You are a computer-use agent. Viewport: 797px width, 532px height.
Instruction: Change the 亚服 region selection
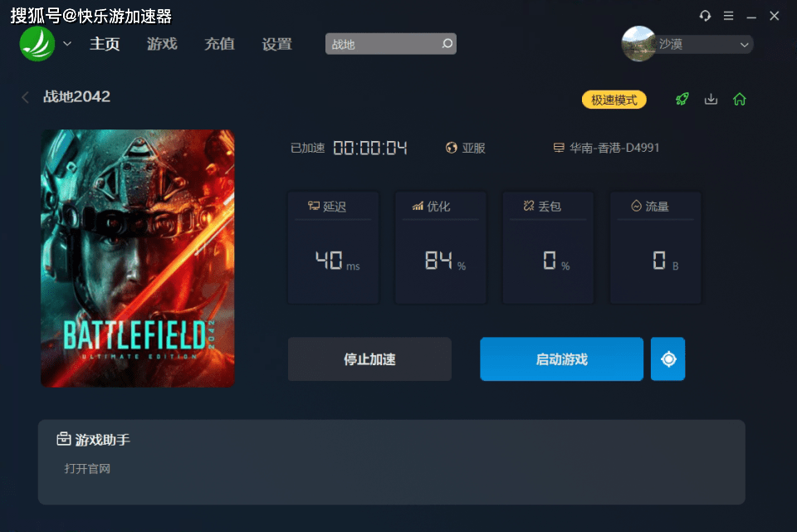click(465, 148)
